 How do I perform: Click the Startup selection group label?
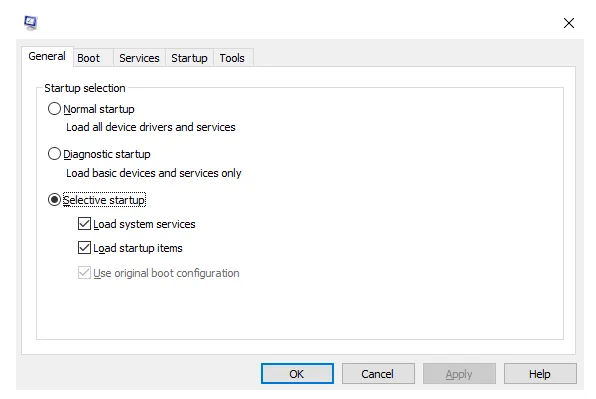(x=85, y=88)
